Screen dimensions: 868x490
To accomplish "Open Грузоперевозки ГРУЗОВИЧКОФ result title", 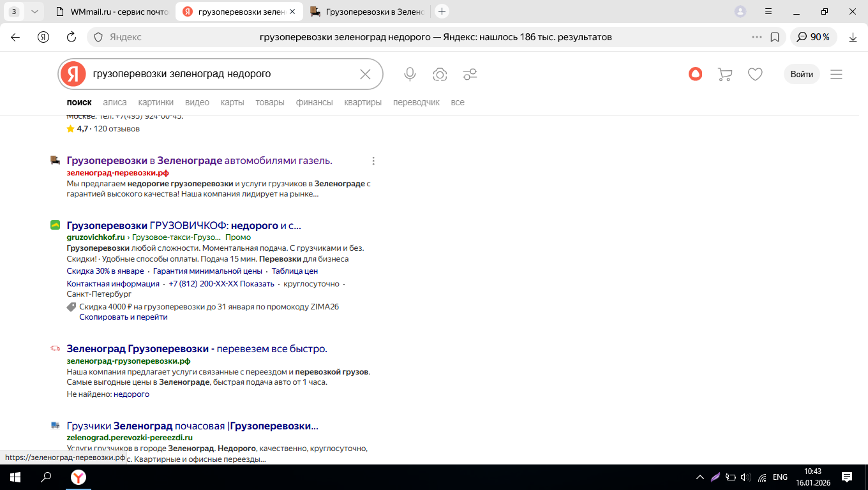I will 184,225.
